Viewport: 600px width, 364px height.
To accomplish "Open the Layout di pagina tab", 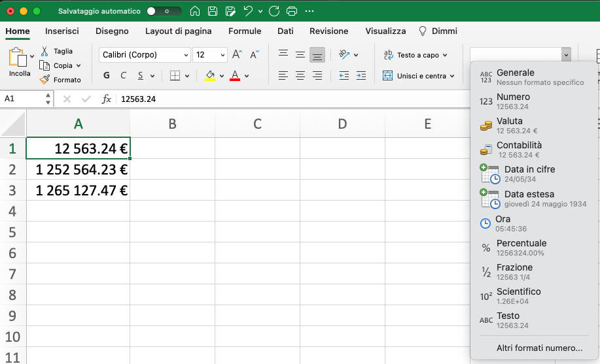I will pyautogui.click(x=179, y=31).
